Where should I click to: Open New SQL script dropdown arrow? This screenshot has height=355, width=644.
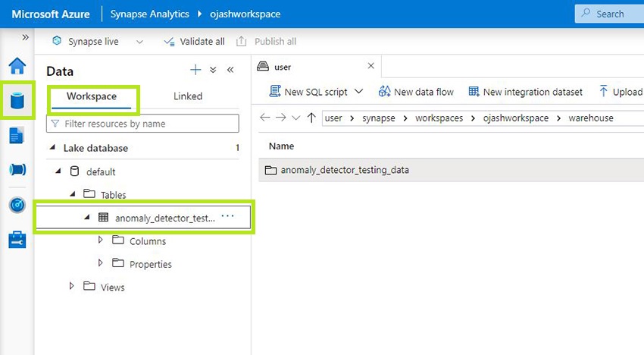pyautogui.click(x=359, y=92)
